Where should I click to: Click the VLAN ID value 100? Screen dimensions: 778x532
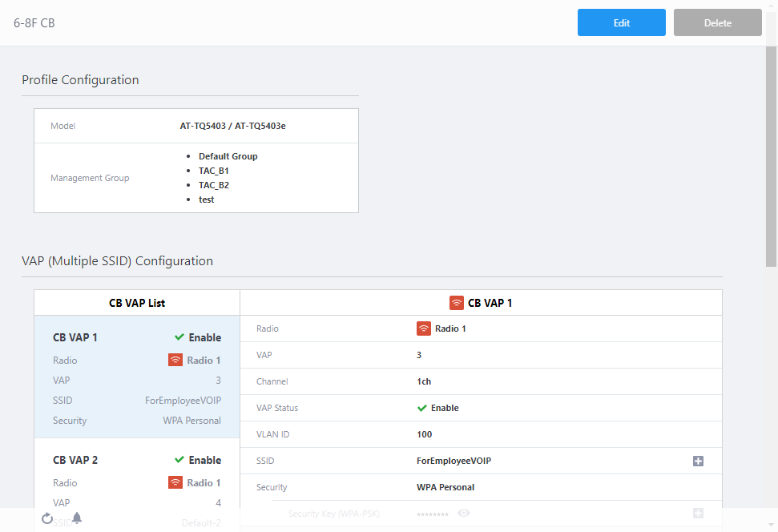[x=424, y=434]
